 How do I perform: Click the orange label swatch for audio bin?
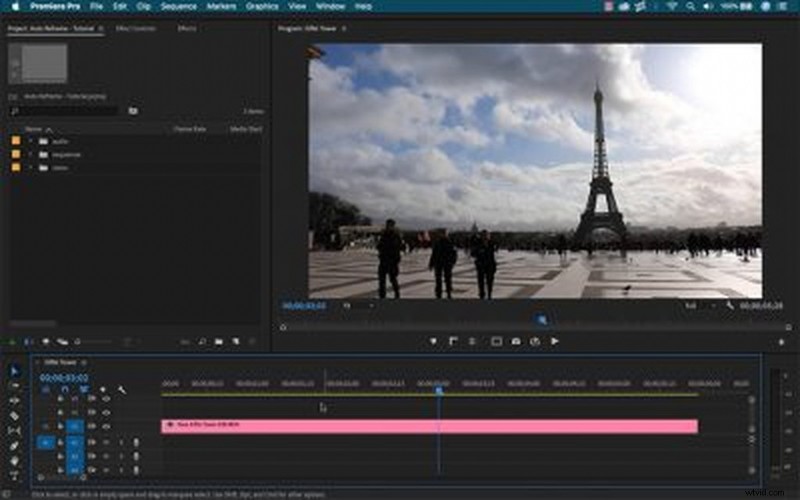(16, 141)
